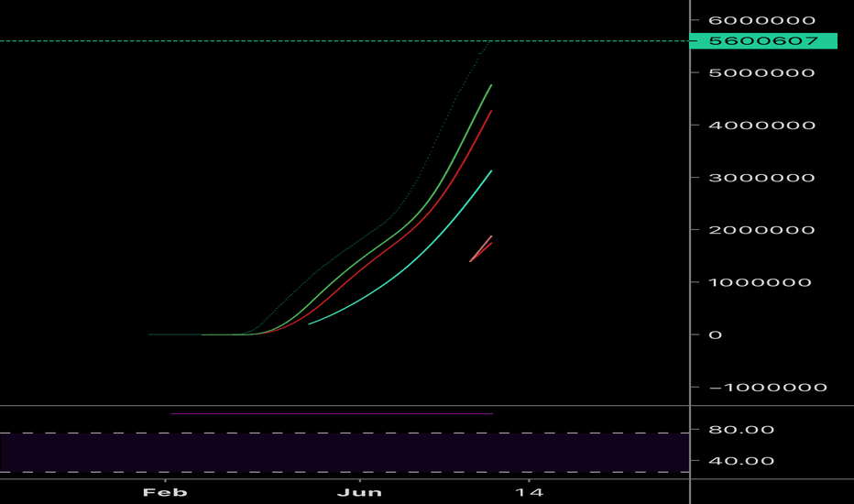Click the 80.00 indicator scale label
The height and width of the screenshot is (504, 854).
pyautogui.click(x=741, y=430)
